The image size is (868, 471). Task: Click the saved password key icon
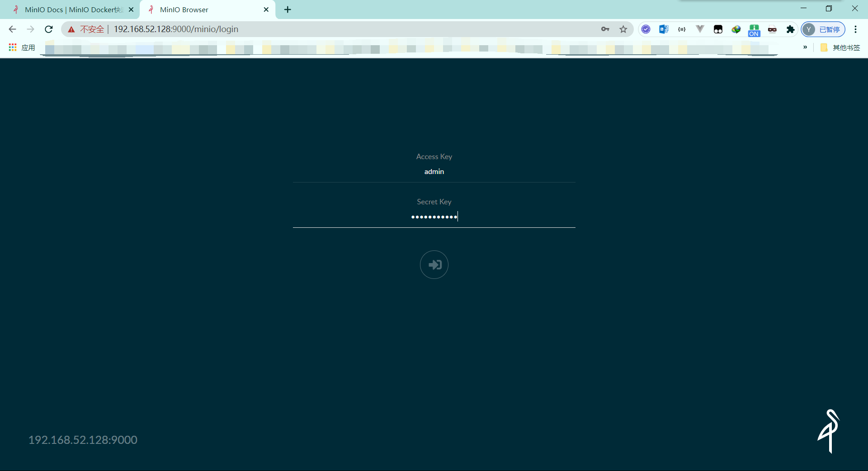point(605,29)
